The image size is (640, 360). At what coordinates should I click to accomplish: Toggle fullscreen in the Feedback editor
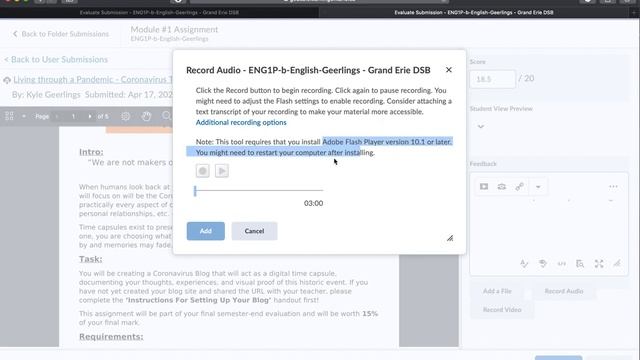click(x=599, y=264)
